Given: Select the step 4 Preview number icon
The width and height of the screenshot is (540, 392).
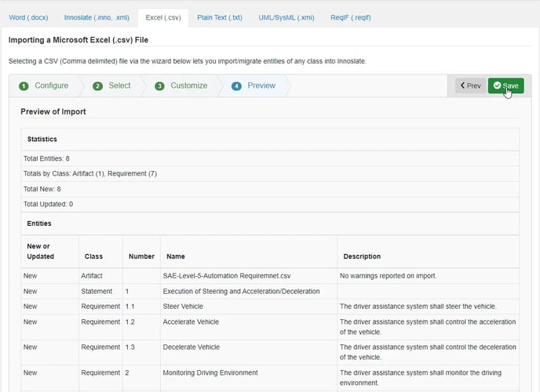Looking at the screenshot, I should pyautogui.click(x=236, y=86).
